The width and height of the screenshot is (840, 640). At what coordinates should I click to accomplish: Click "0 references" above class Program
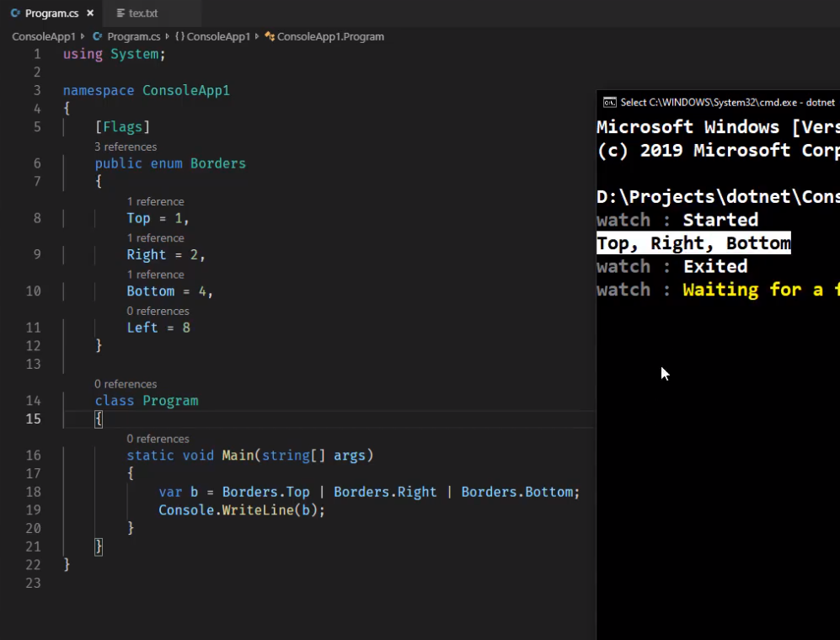click(x=126, y=384)
